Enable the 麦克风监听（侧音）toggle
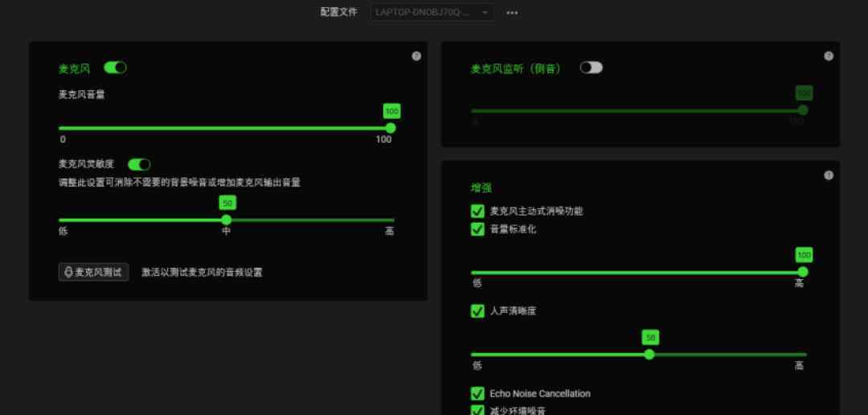The image size is (868, 415). [592, 68]
